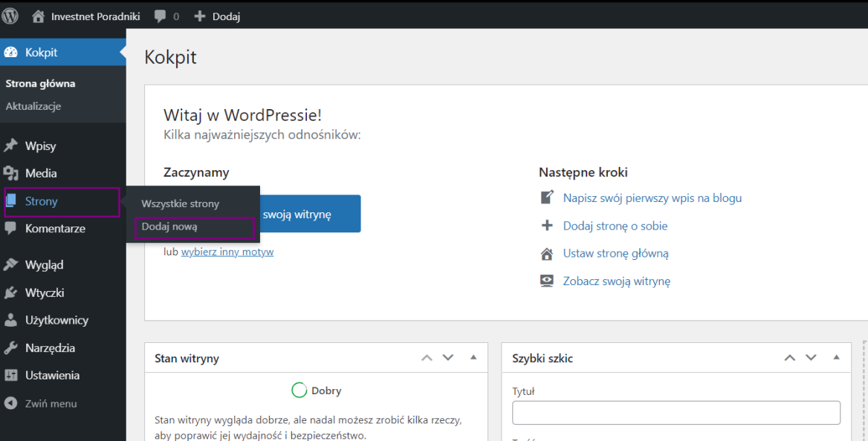This screenshot has width=868, height=441.
Task: Move Szybki szkic panel up
Action: pos(790,358)
